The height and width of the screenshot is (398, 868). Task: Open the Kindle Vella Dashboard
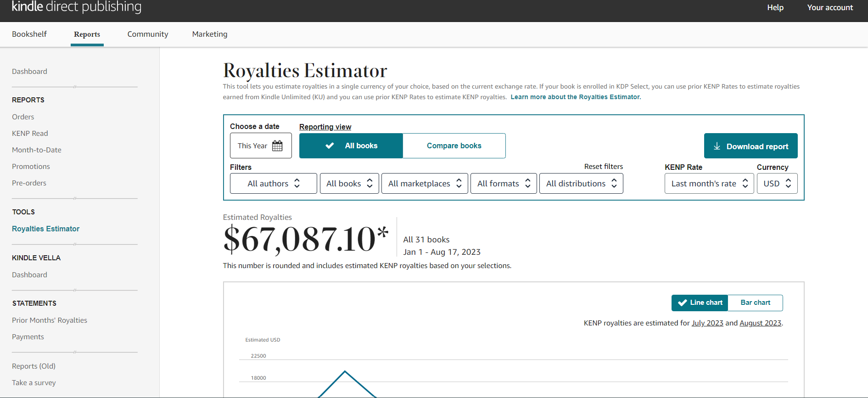click(x=29, y=275)
